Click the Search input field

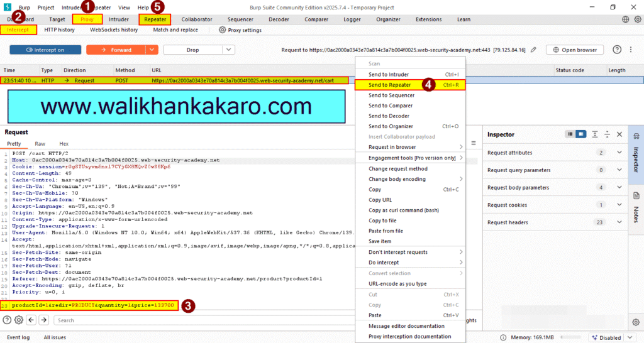pyautogui.click(x=203, y=320)
